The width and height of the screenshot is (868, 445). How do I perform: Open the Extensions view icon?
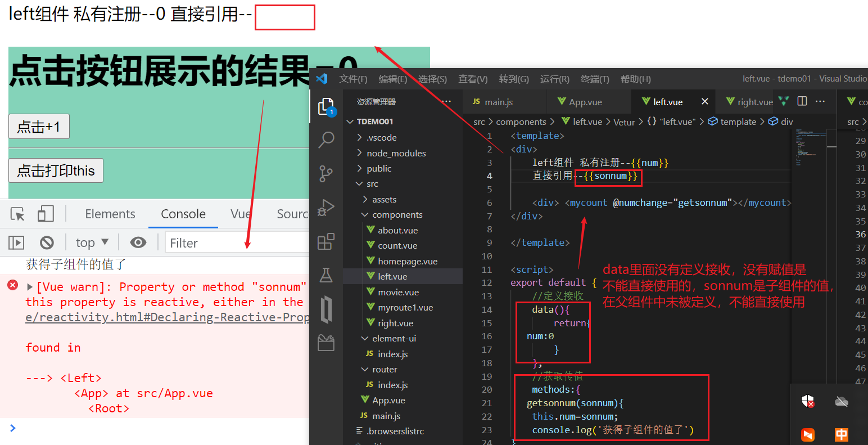click(x=326, y=241)
